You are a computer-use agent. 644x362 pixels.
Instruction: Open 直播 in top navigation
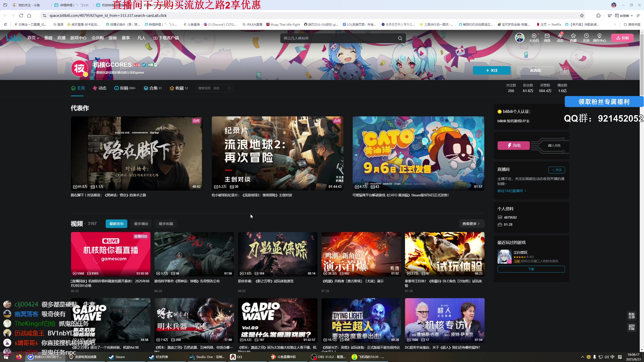click(x=61, y=38)
